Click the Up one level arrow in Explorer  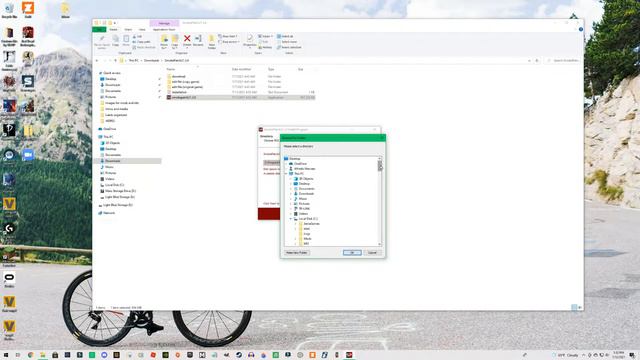tap(116, 60)
